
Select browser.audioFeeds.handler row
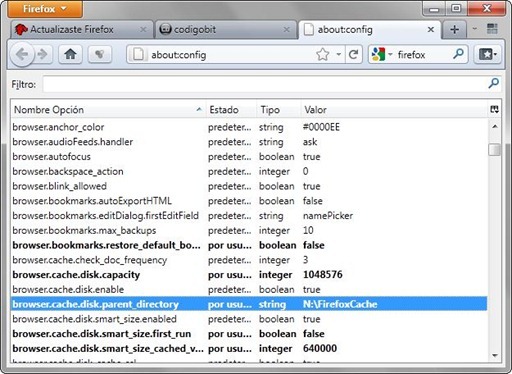point(249,142)
